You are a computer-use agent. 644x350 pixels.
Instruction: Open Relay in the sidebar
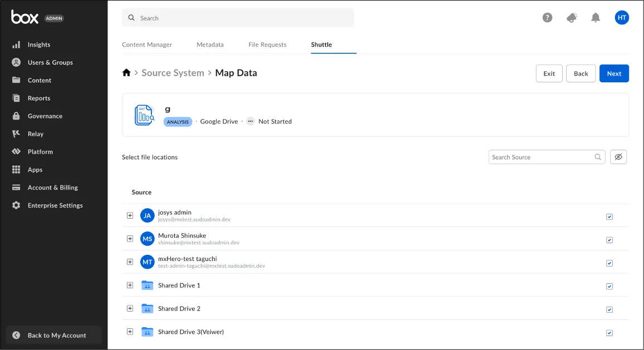point(36,134)
